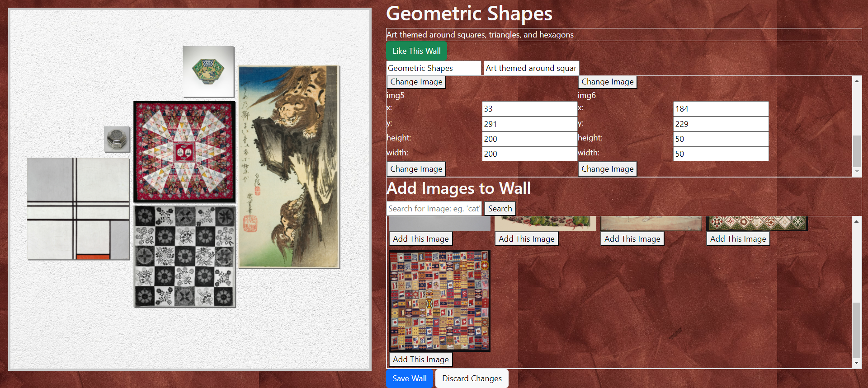Add the third search result image
This screenshot has height=388, width=868.
632,239
